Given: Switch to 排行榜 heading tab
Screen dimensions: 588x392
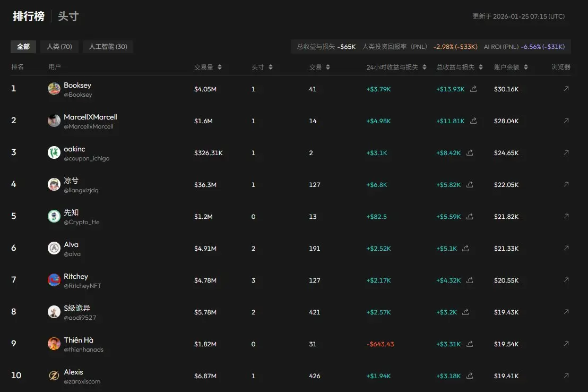Looking at the screenshot, I should tap(29, 16).
